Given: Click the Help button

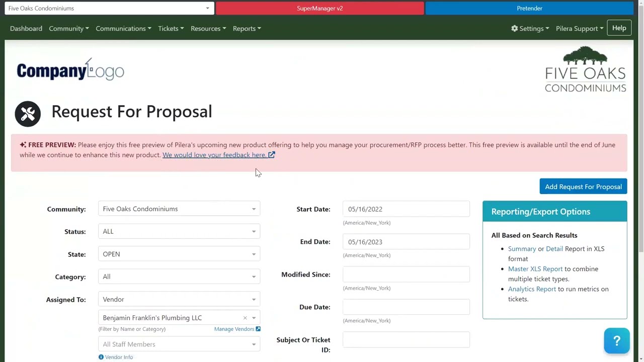Looking at the screenshot, I should [x=619, y=28].
